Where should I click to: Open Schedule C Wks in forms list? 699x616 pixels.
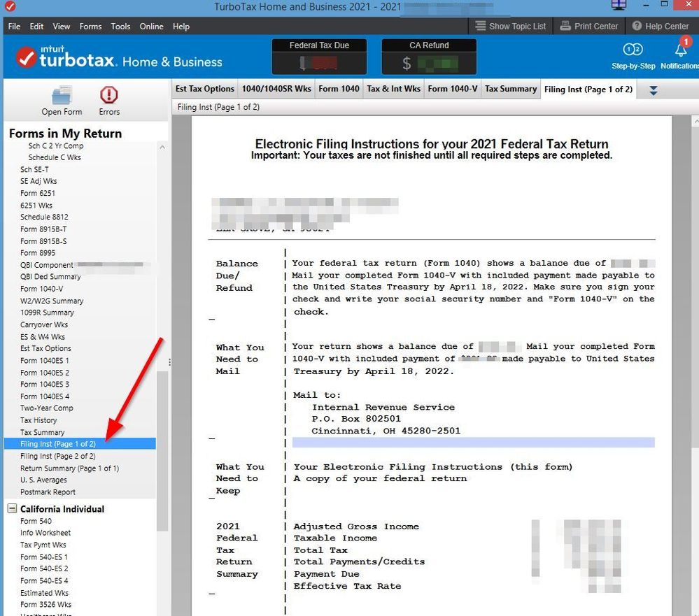[55, 157]
